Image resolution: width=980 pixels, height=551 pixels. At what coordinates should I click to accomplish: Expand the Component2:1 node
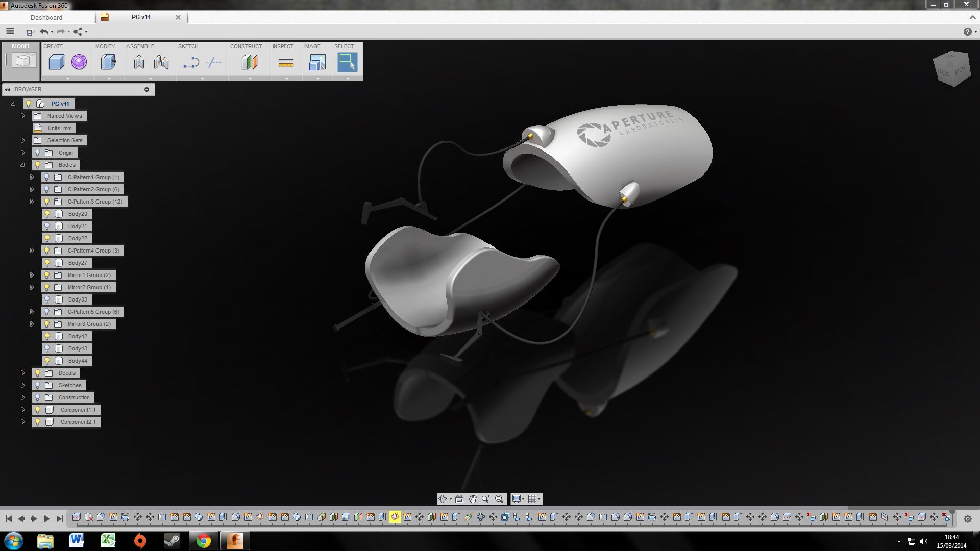coord(22,422)
